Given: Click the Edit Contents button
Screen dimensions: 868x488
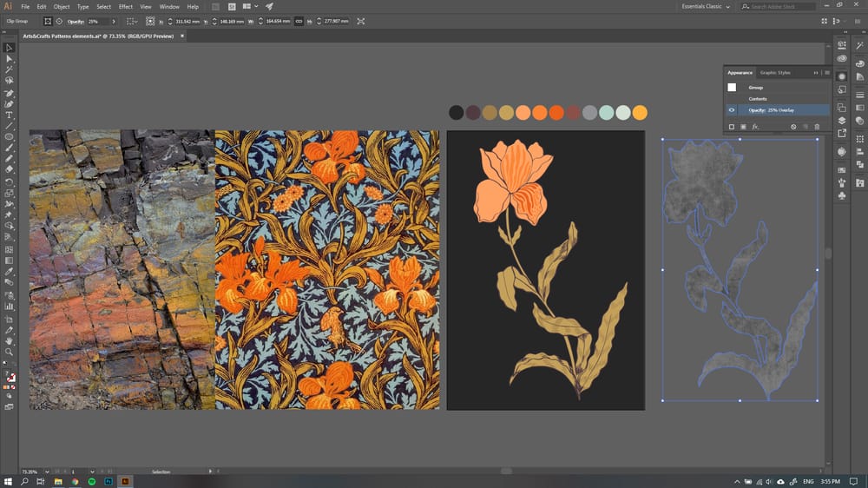Looking at the screenshot, I should pos(59,21).
